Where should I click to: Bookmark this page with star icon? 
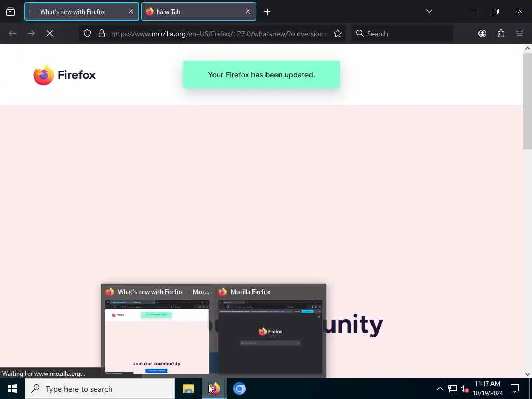[337, 34]
